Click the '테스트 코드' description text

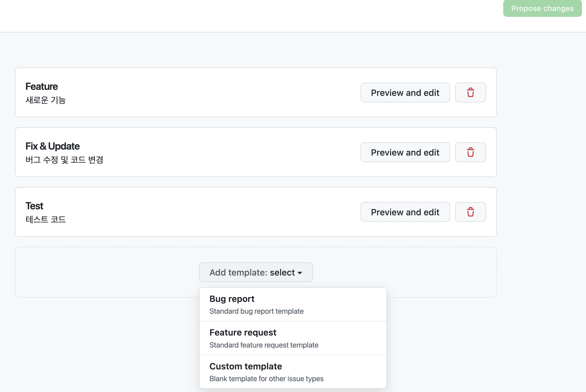46,220
